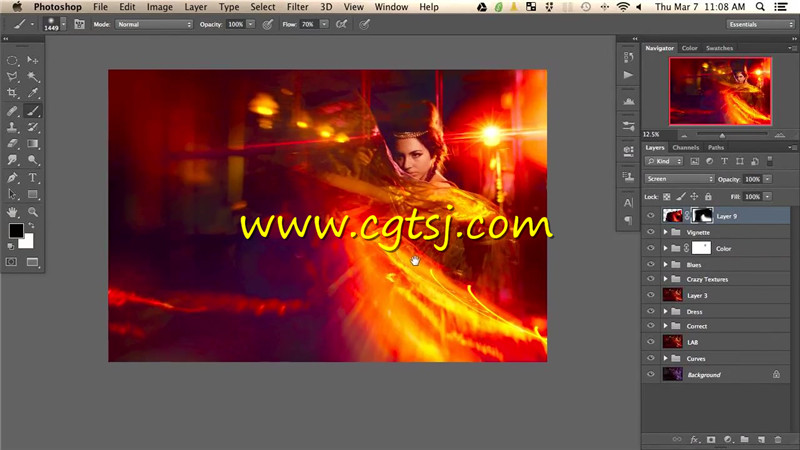Screen dimensions: 800x450
Task: Select the Crop tool
Action: [12, 93]
